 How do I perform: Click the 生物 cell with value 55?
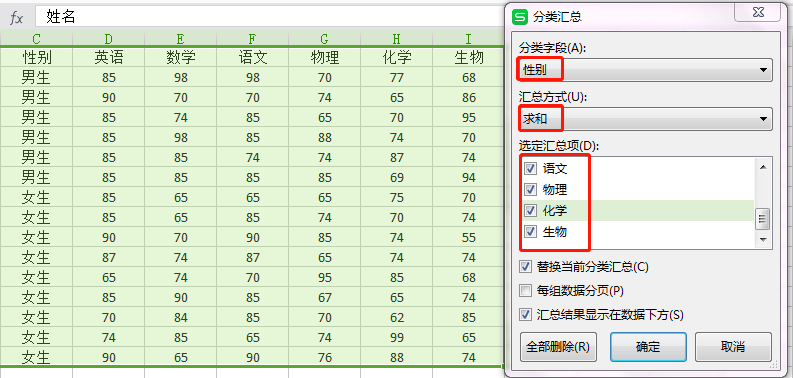[469, 237]
